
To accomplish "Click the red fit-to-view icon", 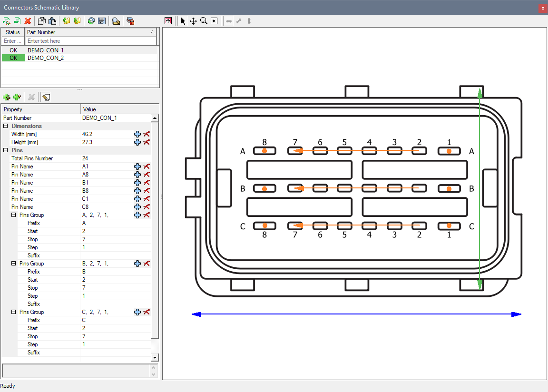I will coord(168,21).
